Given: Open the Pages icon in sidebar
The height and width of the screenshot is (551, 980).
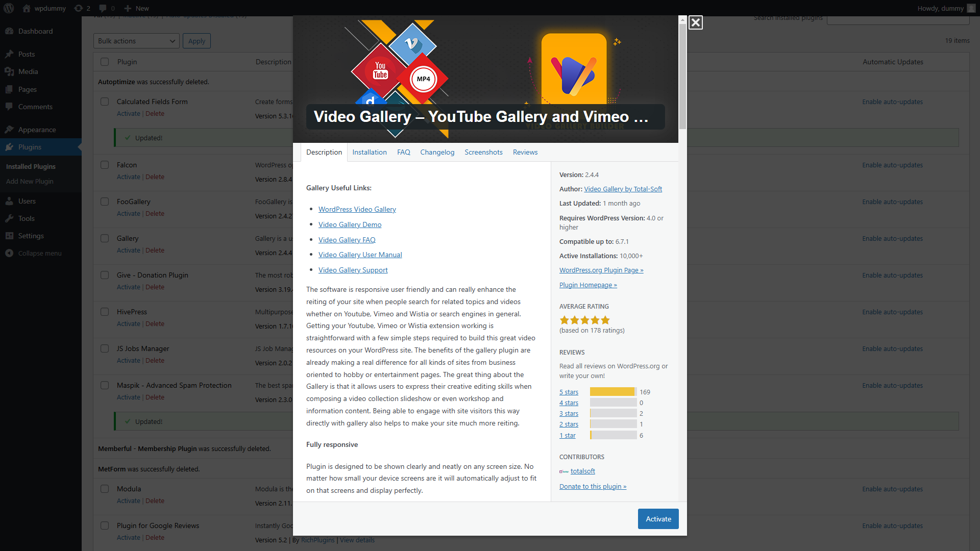Looking at the screenshot, I should tap(9, 89).
